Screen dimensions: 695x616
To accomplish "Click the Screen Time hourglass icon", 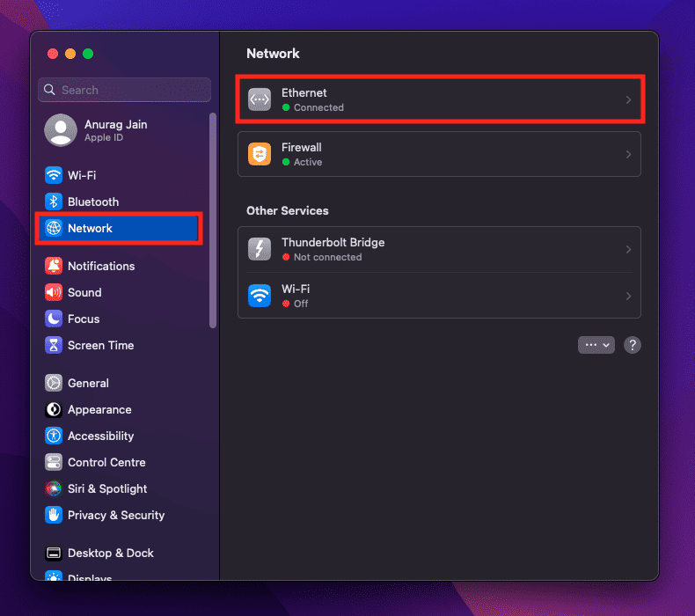I will (53, 346).
